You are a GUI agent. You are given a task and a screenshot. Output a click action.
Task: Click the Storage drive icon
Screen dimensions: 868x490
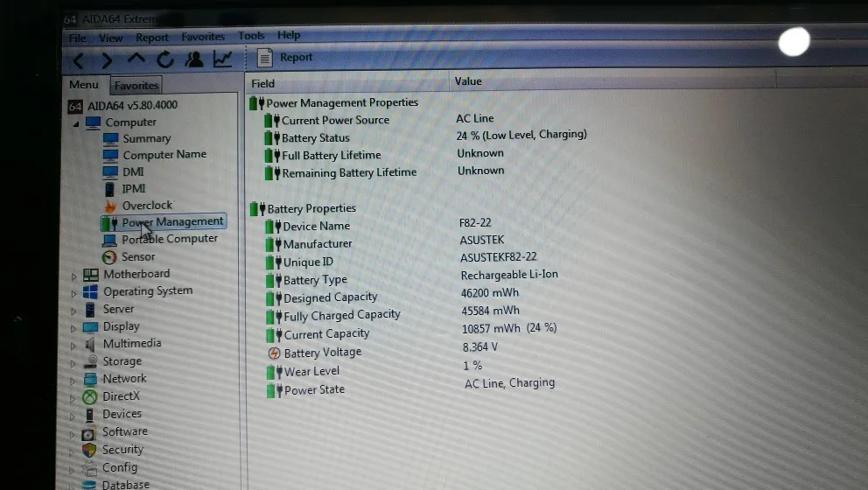pyautogui.click(x=90, y=361)
